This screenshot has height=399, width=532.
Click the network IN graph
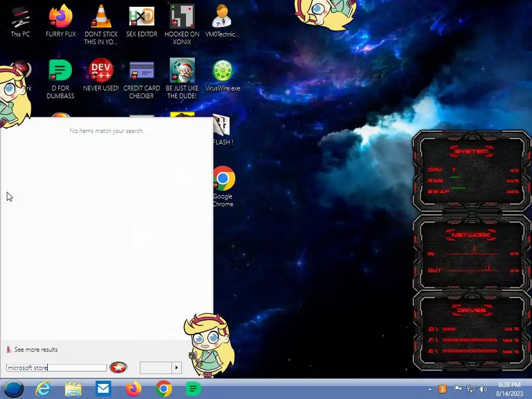[472, 251]
